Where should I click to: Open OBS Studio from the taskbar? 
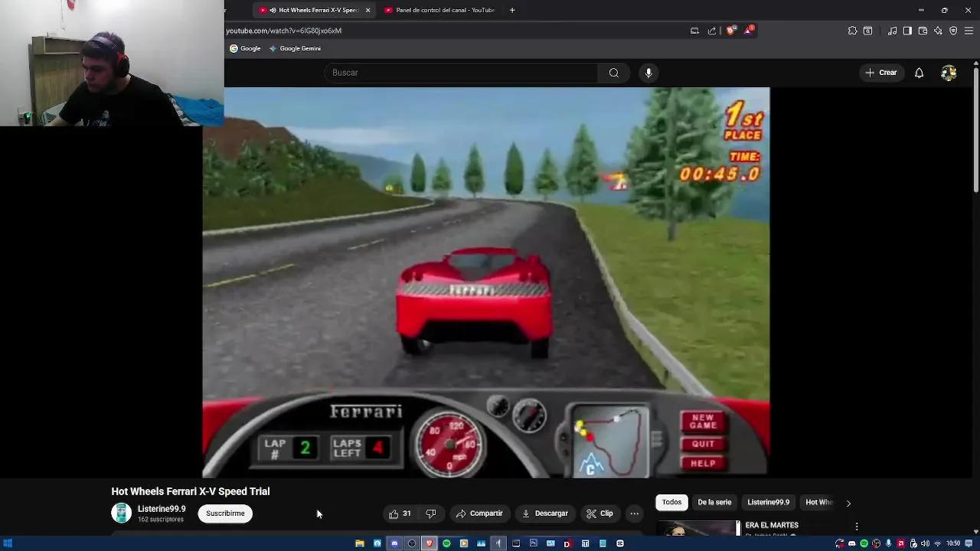412,543
